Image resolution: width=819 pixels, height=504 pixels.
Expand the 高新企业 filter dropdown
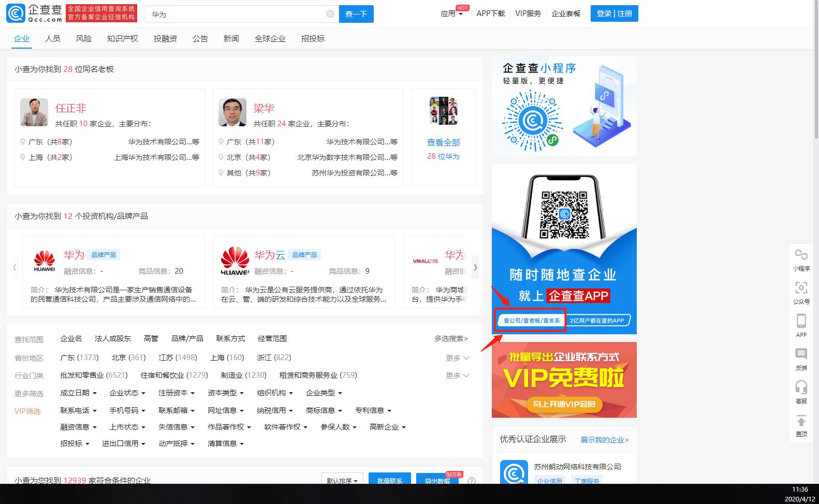point(388,427)
